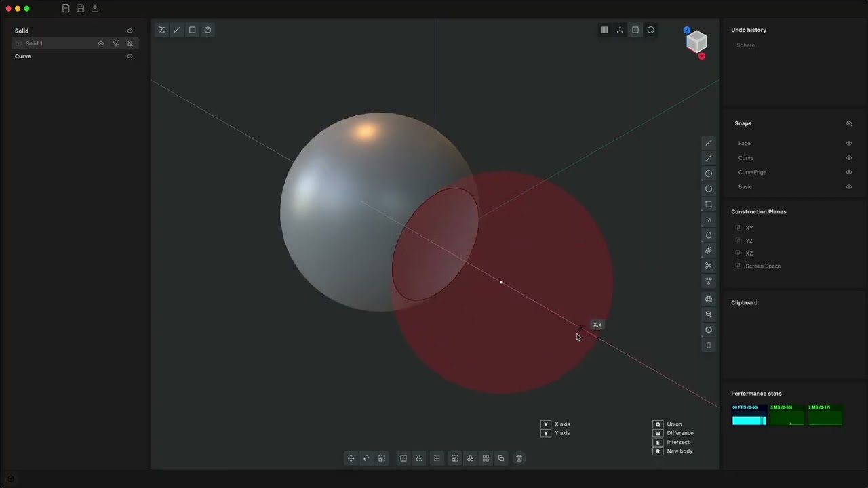Screen dimensions: 868x488
Task: Toggle CurveEdge snap visibility
Action: 849,172
